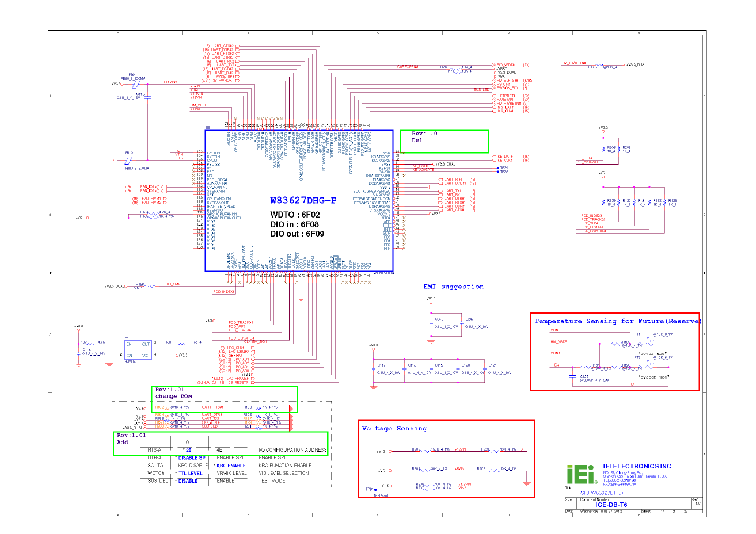
Task: Click the 'PM_PWRBTN#' net label near R175
Action: 574,63
